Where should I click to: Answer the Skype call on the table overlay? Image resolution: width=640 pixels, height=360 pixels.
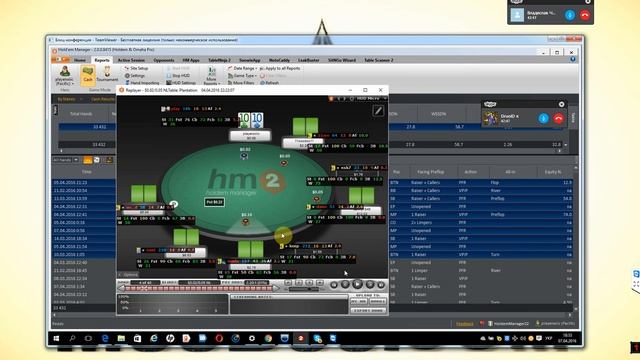[x=543, y=118]
